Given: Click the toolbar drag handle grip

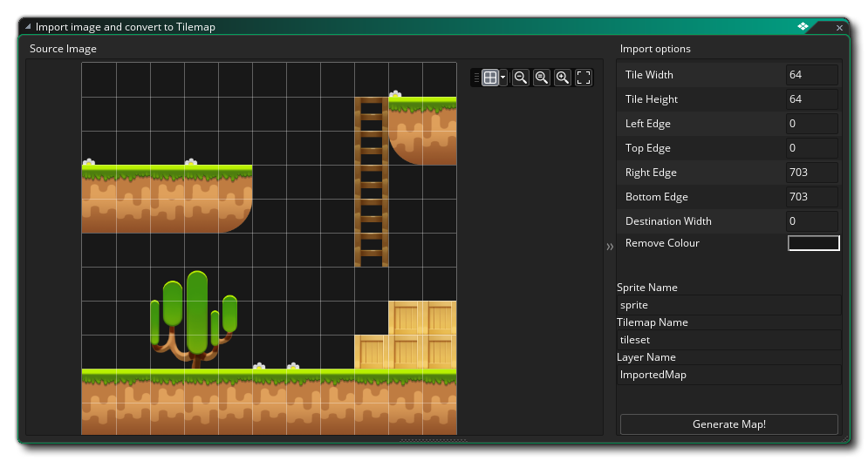Looking at the screenshot, I should [x=476, y=78].
